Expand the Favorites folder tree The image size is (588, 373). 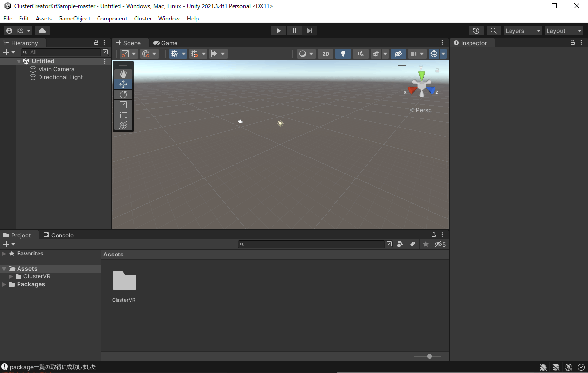point(4,254)
